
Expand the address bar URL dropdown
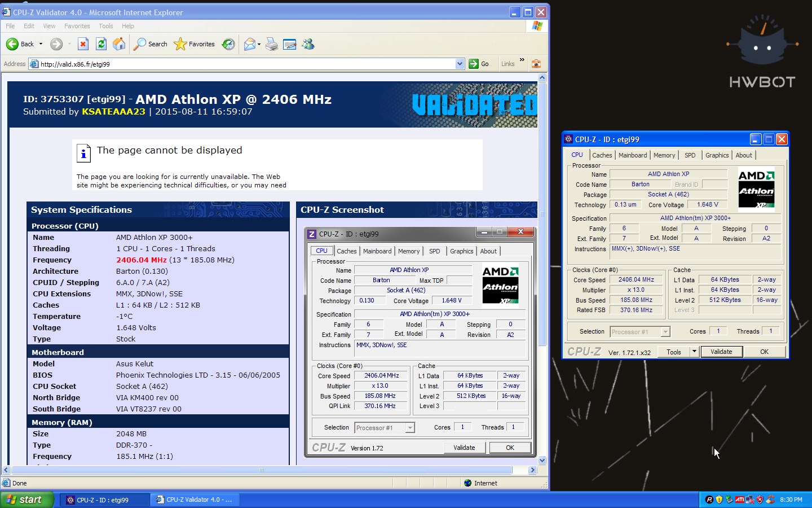[x=460, y=64]
